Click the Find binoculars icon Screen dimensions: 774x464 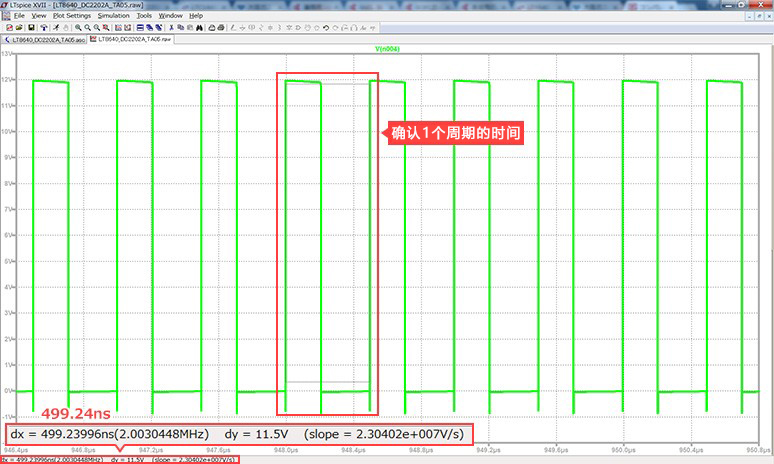pyautogui.click(x=199, y=27)
